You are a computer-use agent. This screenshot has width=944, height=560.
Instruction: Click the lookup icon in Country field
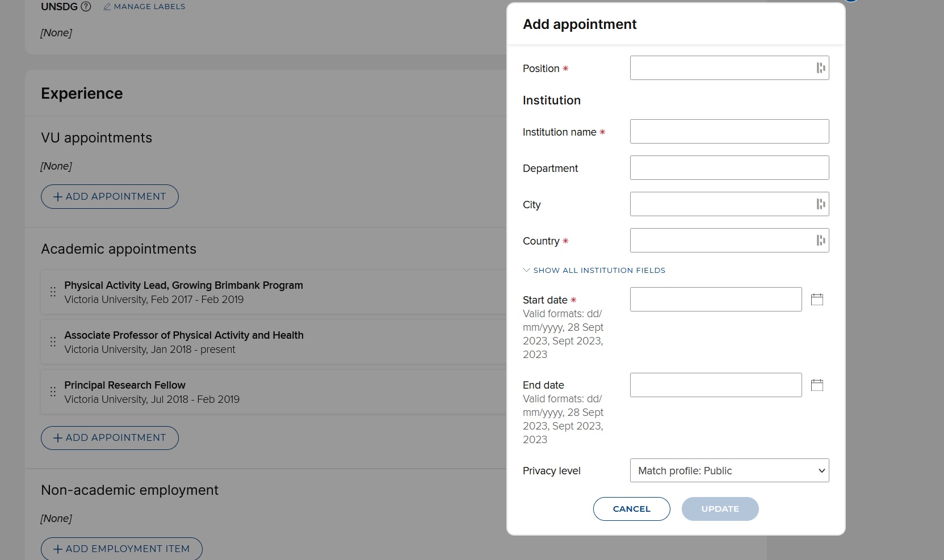point(820,241)
